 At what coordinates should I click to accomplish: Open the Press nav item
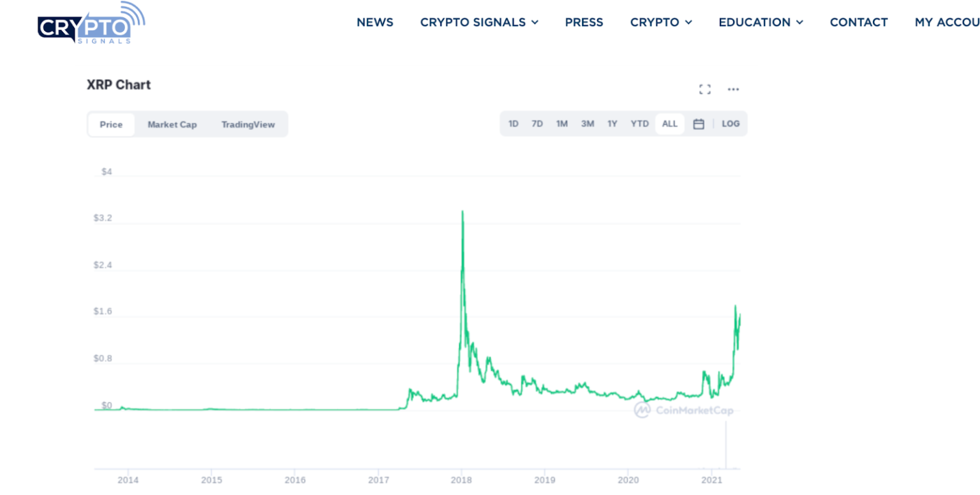pos(584,22)
